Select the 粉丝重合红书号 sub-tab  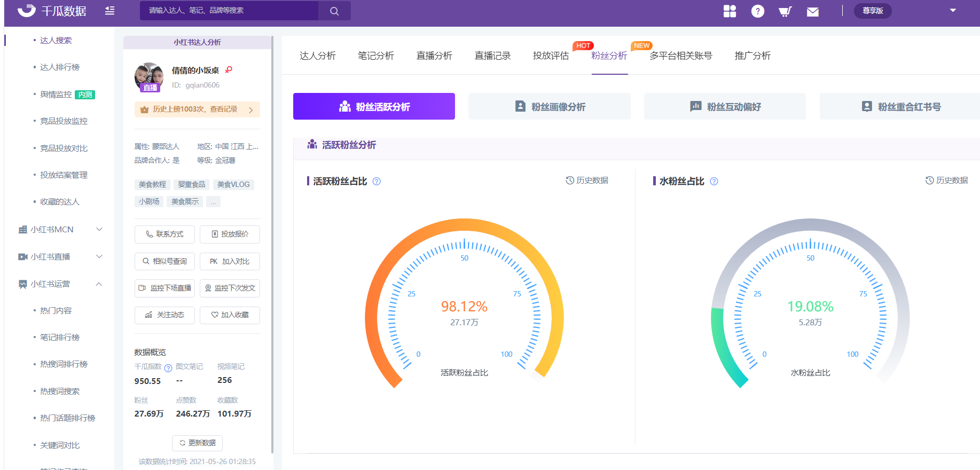coord(900,106)
